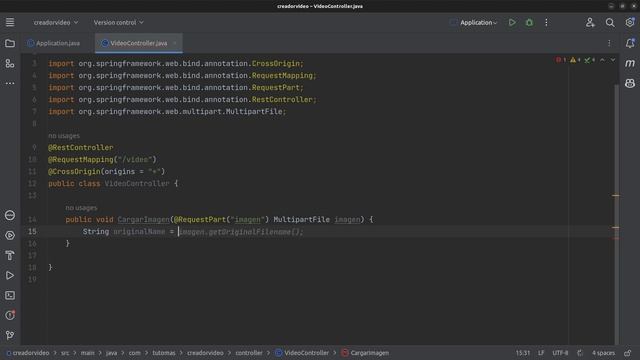
Task: Click the warnings count indicator
Action: pos(575,60)
